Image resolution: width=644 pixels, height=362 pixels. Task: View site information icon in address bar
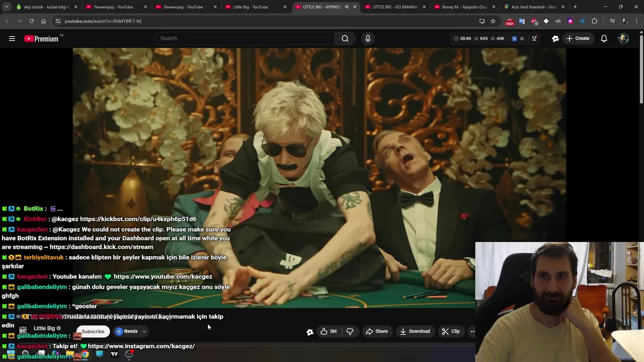coord(58,21)
